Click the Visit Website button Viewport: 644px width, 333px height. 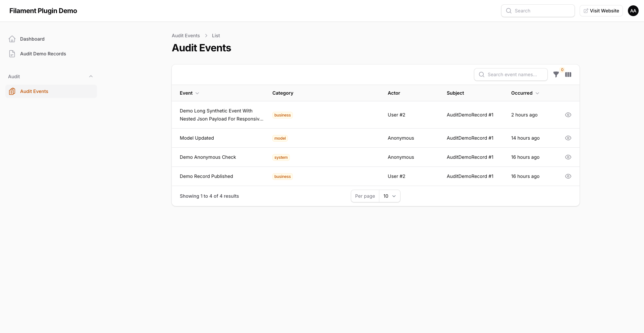(x=601, y=11)
